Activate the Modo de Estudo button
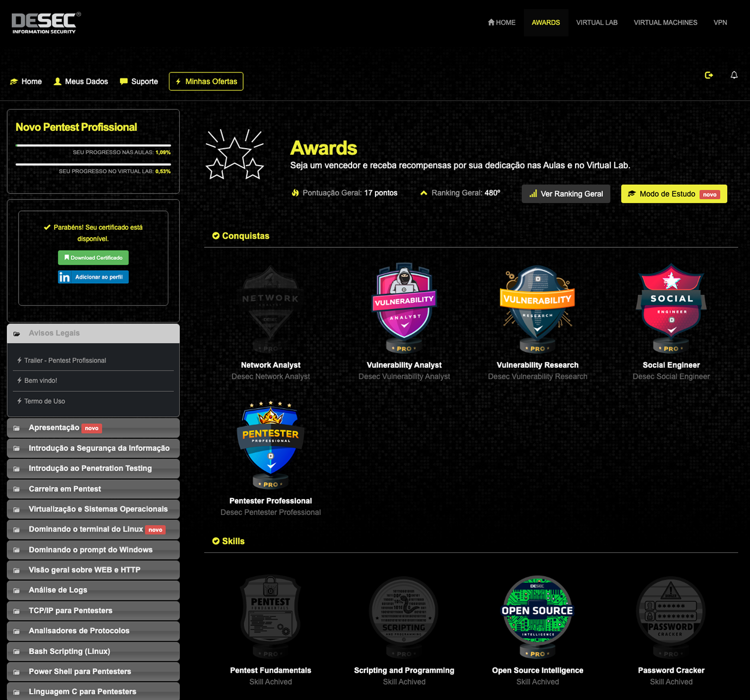750x700 pixels. point(674,194)
